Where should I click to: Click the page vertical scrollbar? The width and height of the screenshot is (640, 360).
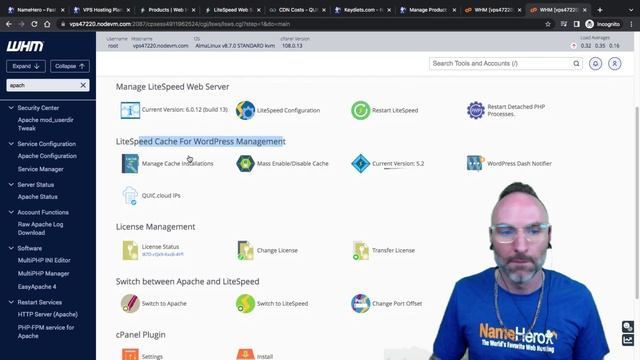pyautogui.click(x=637, y=202)
